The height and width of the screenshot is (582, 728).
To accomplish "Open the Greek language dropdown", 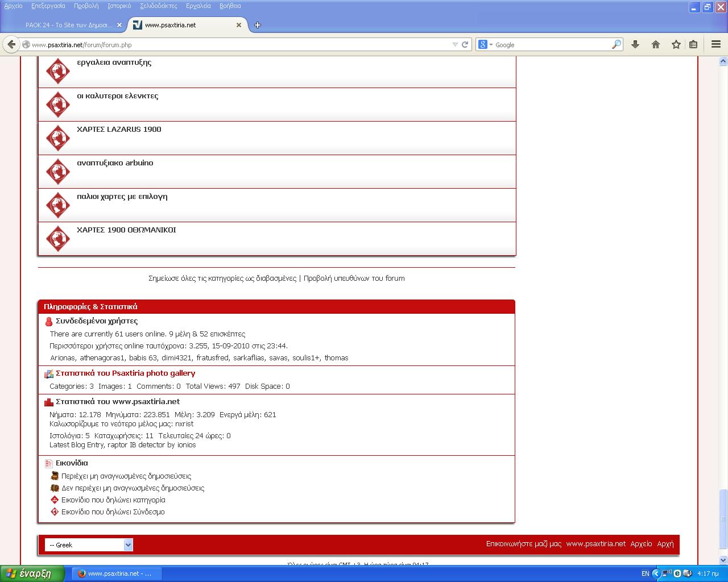I will tap(89, 544).
